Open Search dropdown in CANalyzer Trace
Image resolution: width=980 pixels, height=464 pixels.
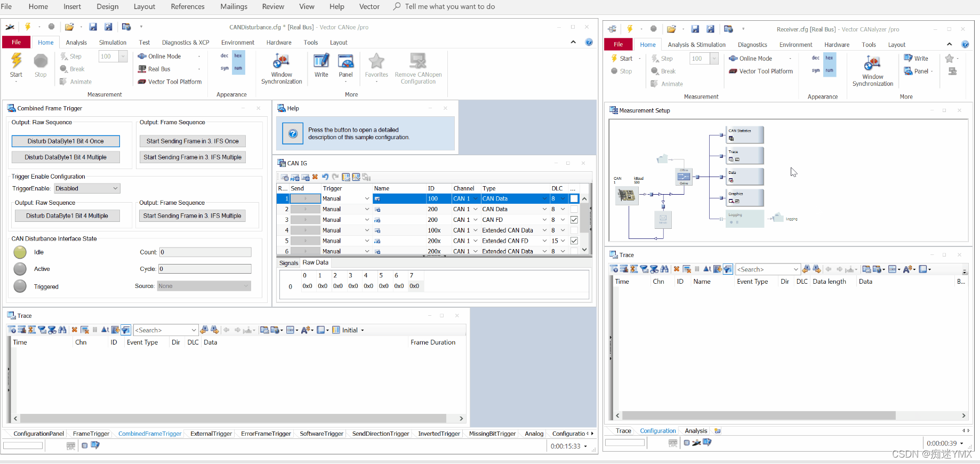(x=796, y=269)
